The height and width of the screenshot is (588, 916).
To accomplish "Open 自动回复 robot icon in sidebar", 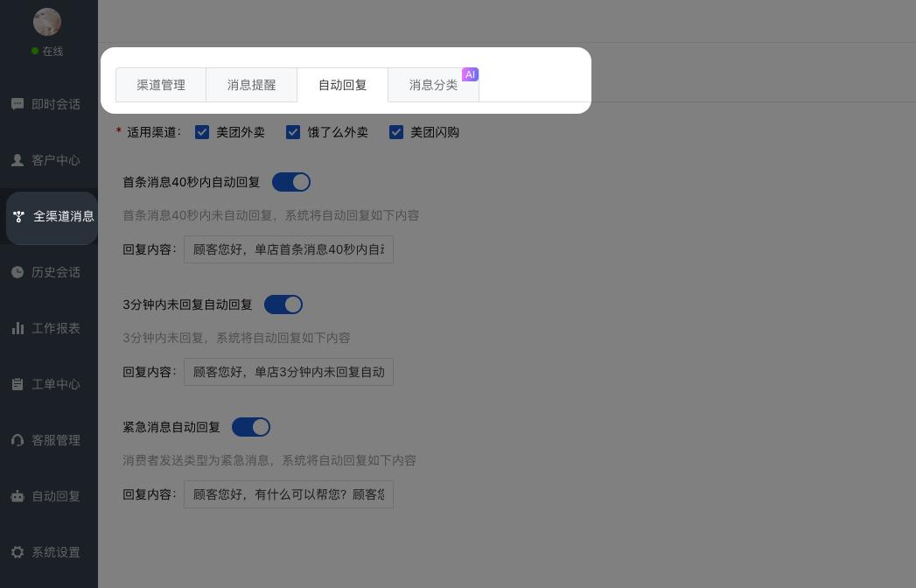I will pyautogui.click(x=17, y=496).
